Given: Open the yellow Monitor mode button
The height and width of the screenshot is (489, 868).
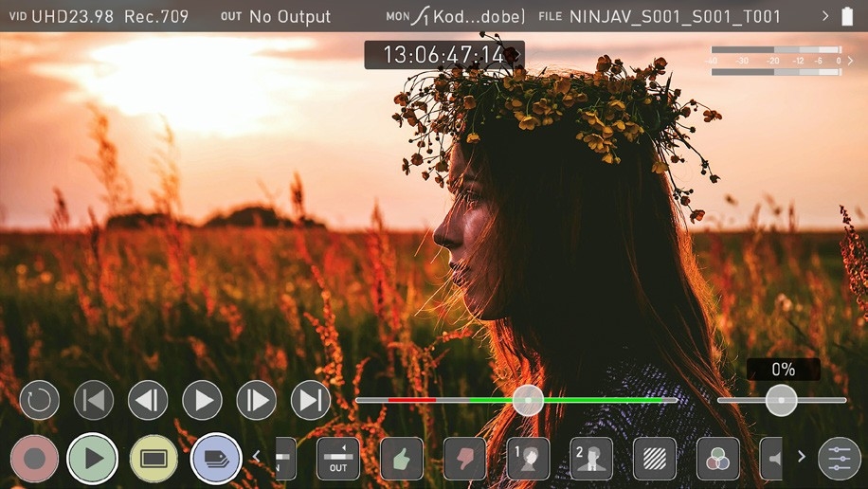Looking at the screenshot, I should click(x=154, y=459).
